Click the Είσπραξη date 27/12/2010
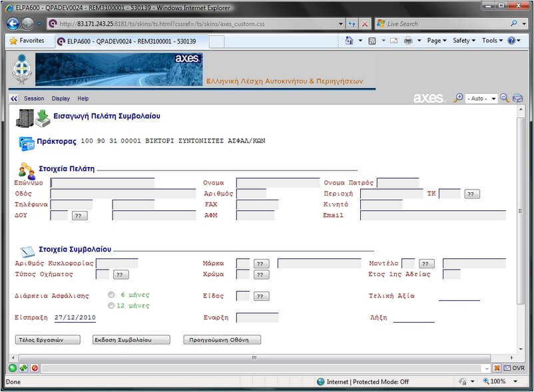 (75, 317)
